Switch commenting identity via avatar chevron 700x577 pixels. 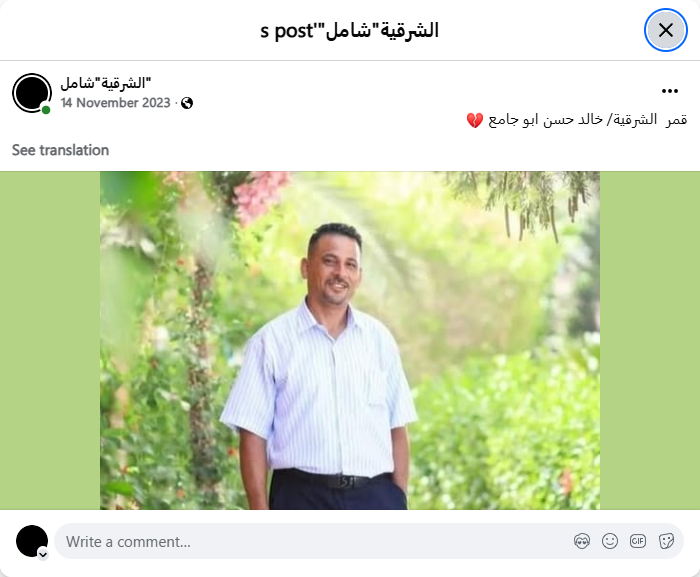pos(43,554)
